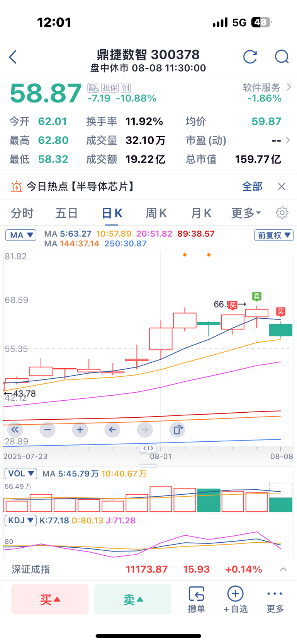The height and width of the screenshot is (644, 297).
Task: Tap the latest green volume bar
Action: coord(281,505)
